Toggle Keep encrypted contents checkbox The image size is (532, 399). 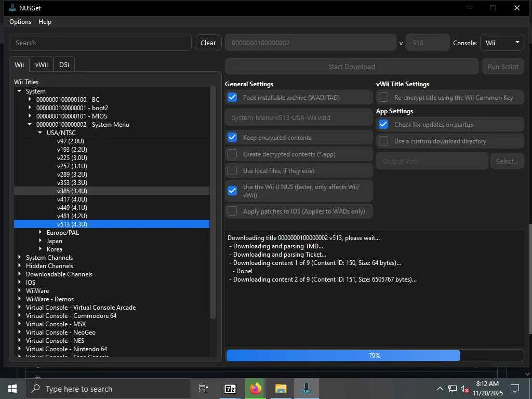pos(232,137)
